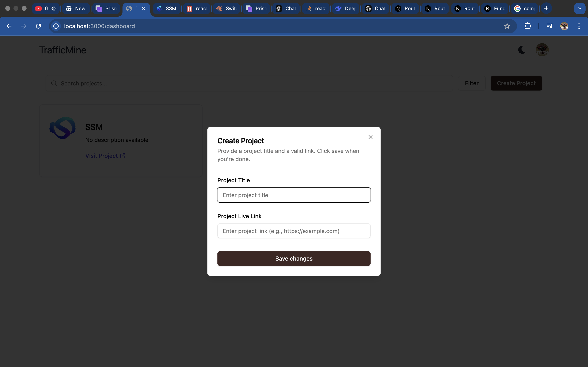Focus the Project Title input
Viewport: 588px width, 367px height.
(x=294, y=195)
